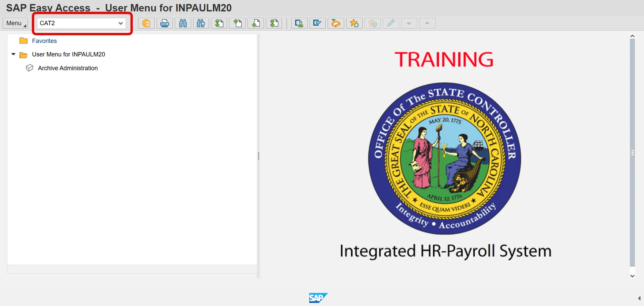Click the Find binoculars icon
The width and height of the screenshot is (644, 306).
click(183, 23)
